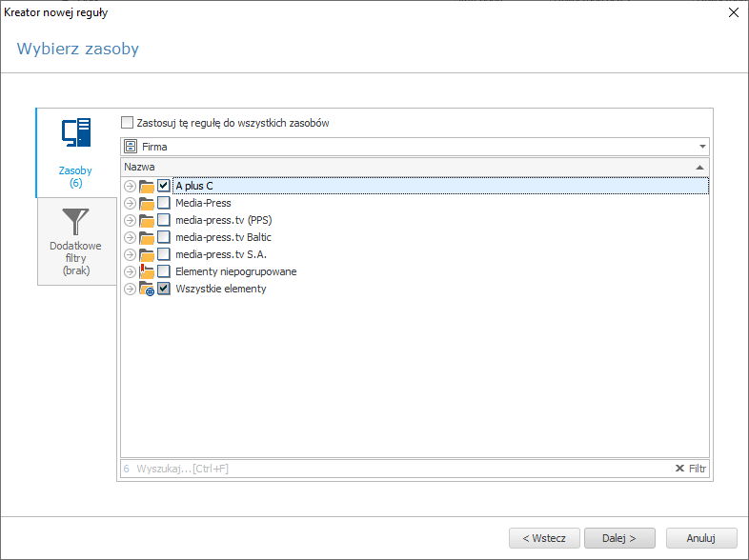Expand the Elementy niepogrupowane arrow
This screenshot has height=560, width=749.
click(130, 271)
